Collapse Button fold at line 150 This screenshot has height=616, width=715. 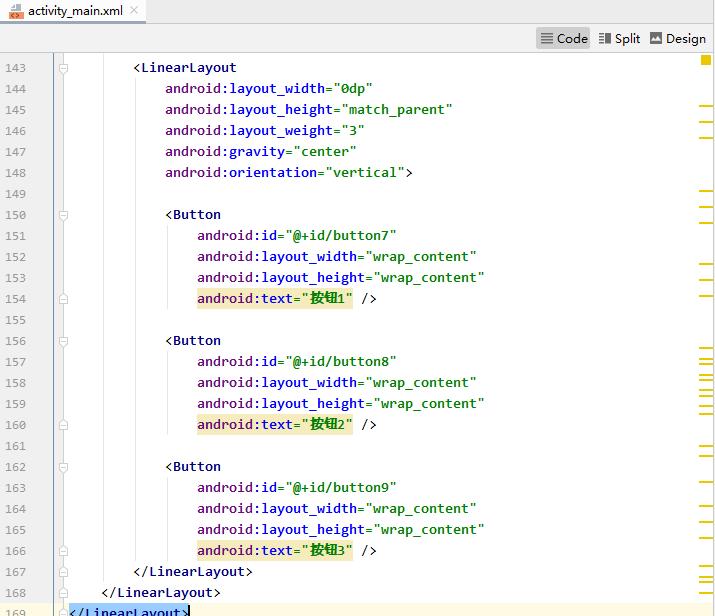tap(63, 215)
